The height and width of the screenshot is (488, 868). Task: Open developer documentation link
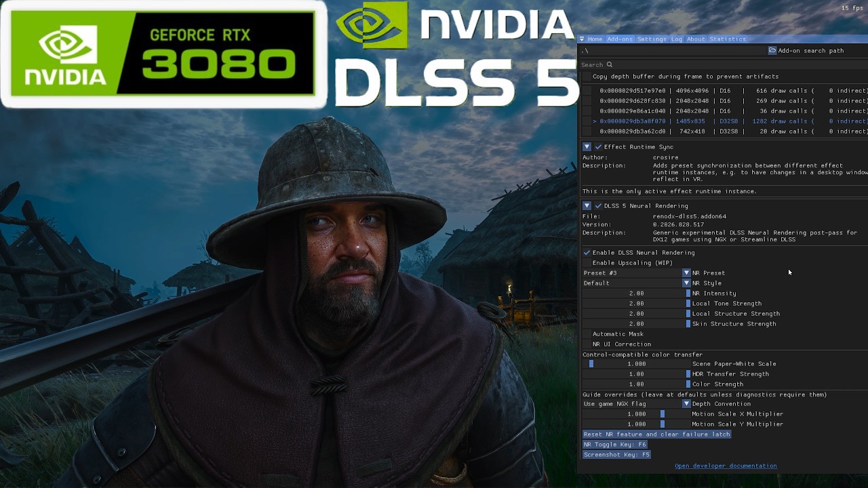click(726, 466)
